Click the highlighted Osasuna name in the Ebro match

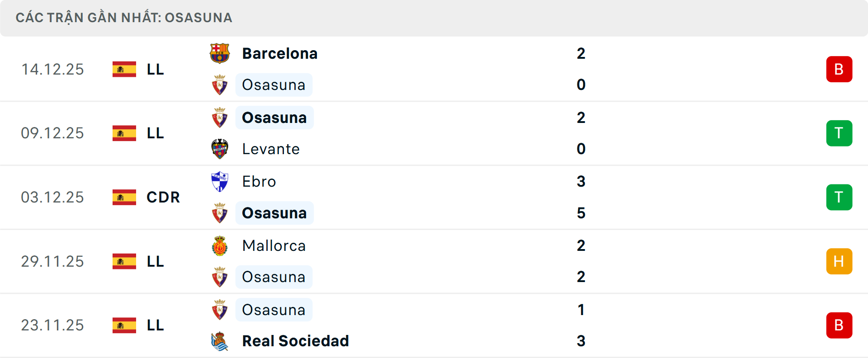click(274, 212)
